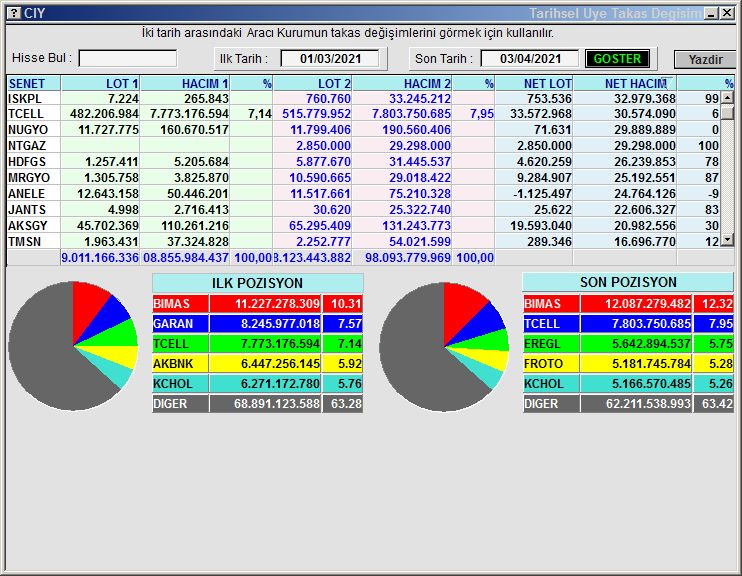Sort by LOT 2 column header

[313, 83]
